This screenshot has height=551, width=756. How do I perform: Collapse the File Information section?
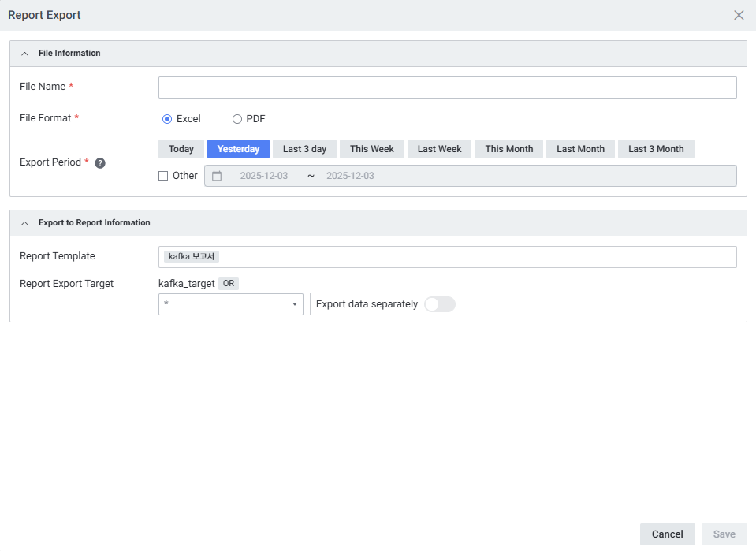[24, 54]
